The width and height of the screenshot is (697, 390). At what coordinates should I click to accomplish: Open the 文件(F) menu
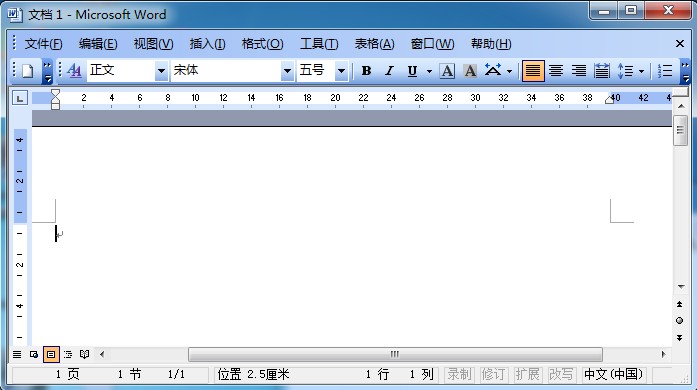43,44
